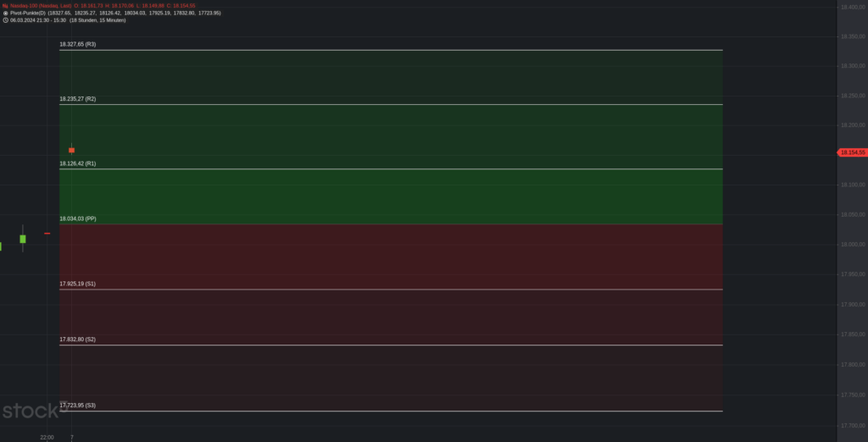868x442 pixels.
Task: Select the 18.126,42 (R1) line label
Action: coord(77,163)
